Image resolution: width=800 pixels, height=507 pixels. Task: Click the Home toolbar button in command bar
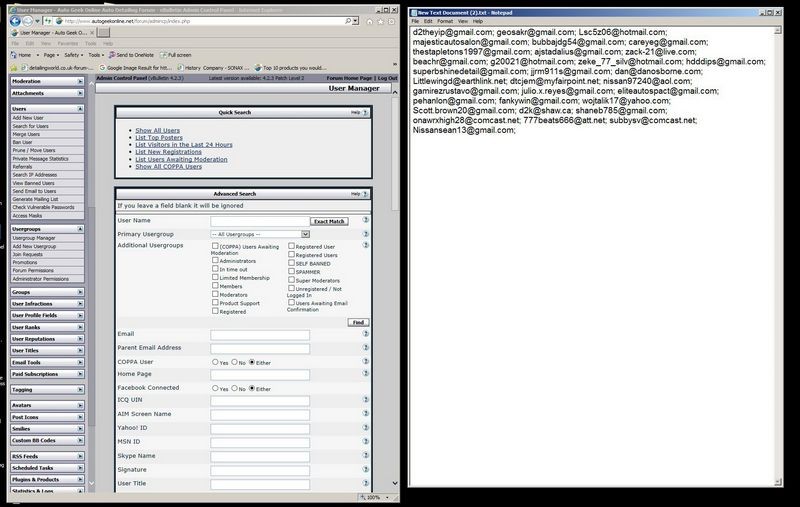[21, 55]
